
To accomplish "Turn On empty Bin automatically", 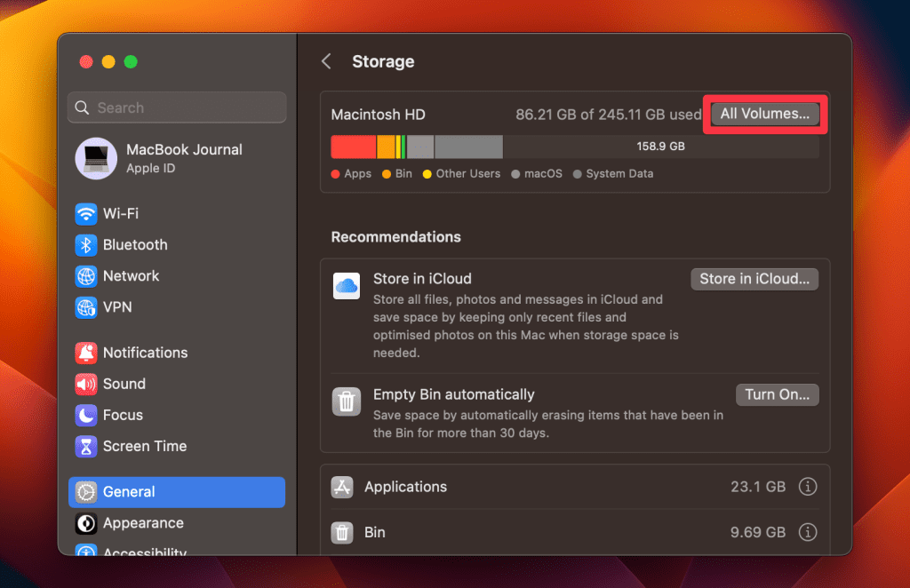I will click(777, 394).
